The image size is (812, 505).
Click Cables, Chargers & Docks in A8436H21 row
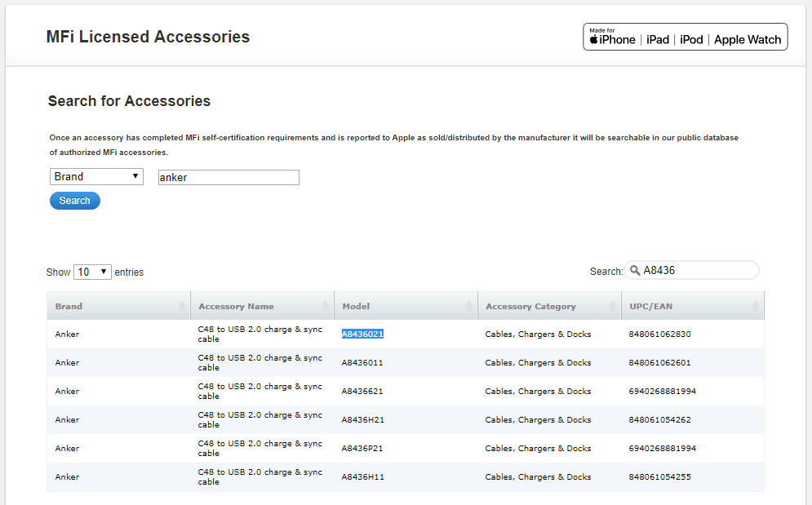point(538,419)
